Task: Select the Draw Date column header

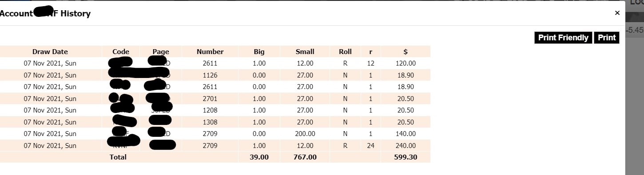Action: [50, 51]
